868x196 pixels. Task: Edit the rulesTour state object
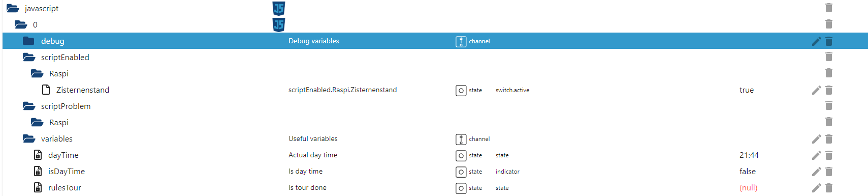(x=816, y=188)
